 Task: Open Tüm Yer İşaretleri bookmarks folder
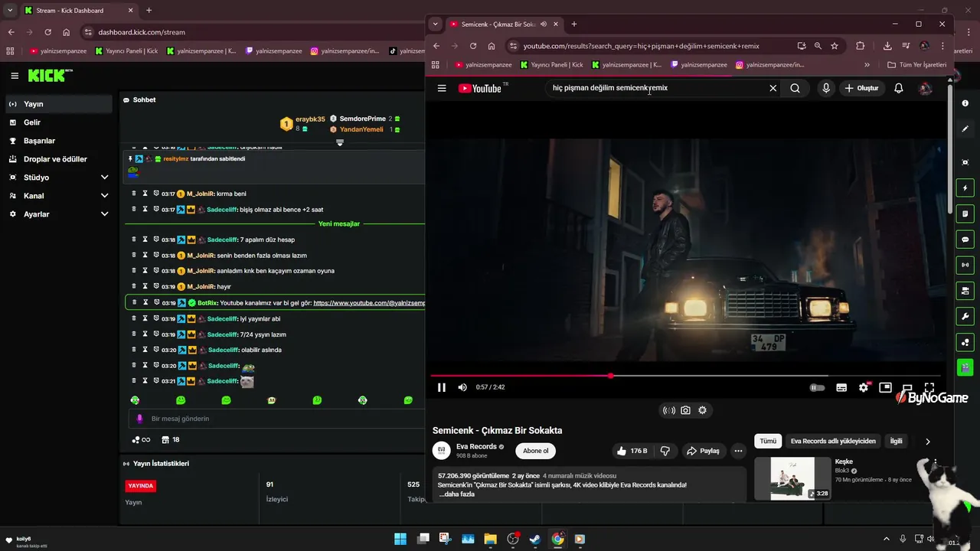click(916, 65)
